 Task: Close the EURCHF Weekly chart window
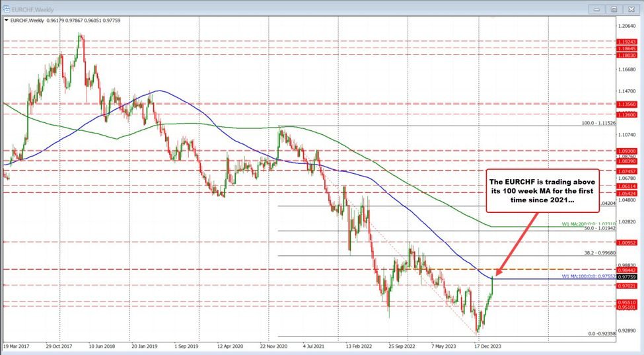(630, 9)
